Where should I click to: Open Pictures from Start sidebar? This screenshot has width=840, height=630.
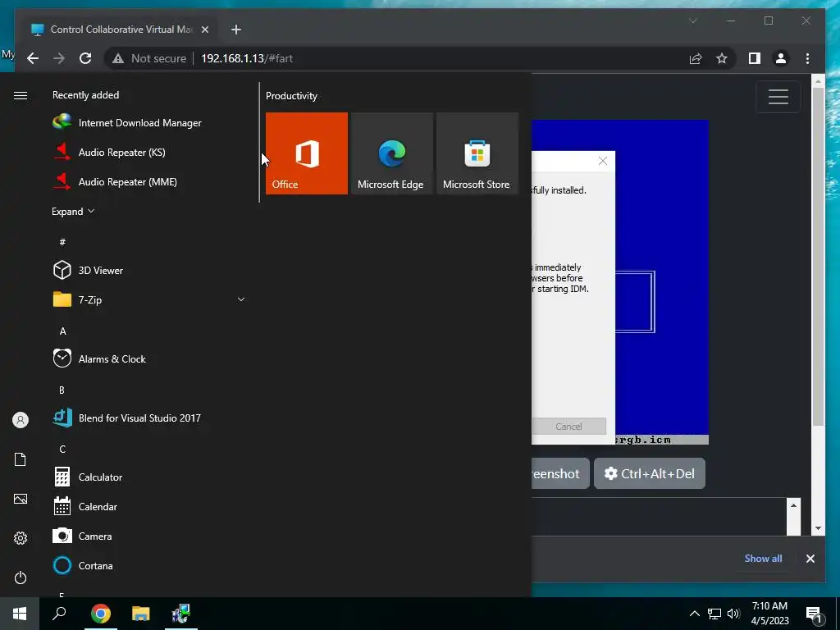click(21, 499)
